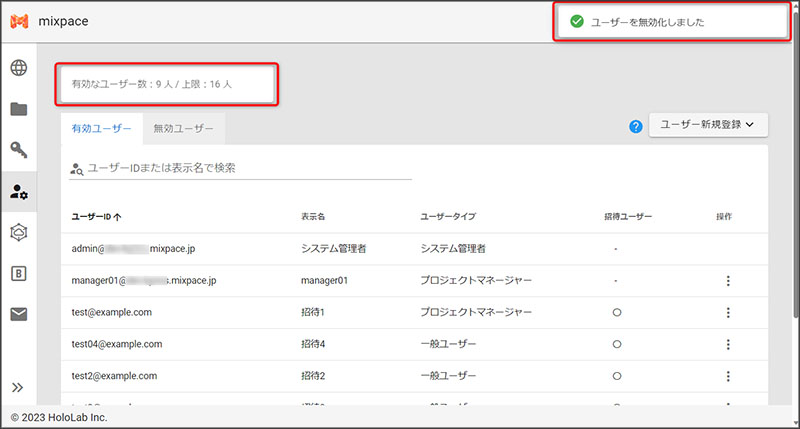This screenshot has width=800, height=429.
Task: Click the blue help question mark icon
Action: 635,127
